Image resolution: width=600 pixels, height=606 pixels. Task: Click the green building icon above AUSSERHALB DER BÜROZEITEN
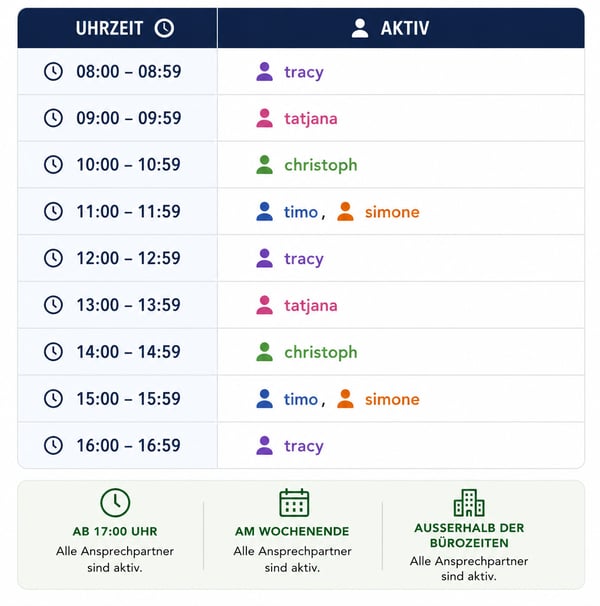[469, 503]
